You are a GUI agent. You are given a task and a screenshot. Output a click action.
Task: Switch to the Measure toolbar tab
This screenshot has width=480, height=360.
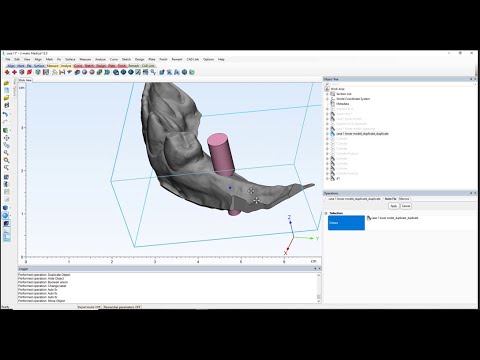52,66
